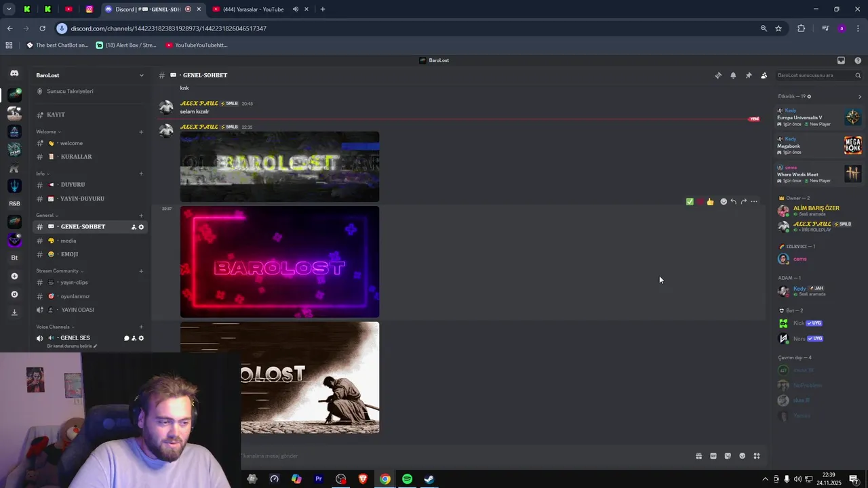Screen dimensions: 868x488
Task: Open emoji picker in message bar
Action: pos(742,456)
